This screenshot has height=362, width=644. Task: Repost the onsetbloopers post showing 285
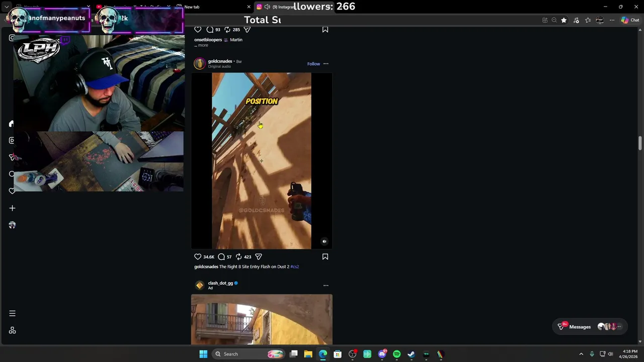pyautogui.click(x=227, y=30)
